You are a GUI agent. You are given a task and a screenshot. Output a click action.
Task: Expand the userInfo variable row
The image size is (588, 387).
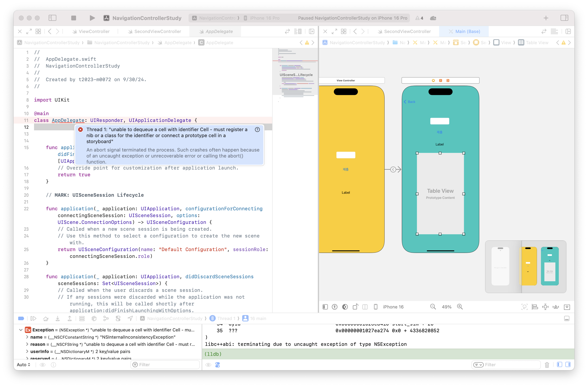pos(27,351)
